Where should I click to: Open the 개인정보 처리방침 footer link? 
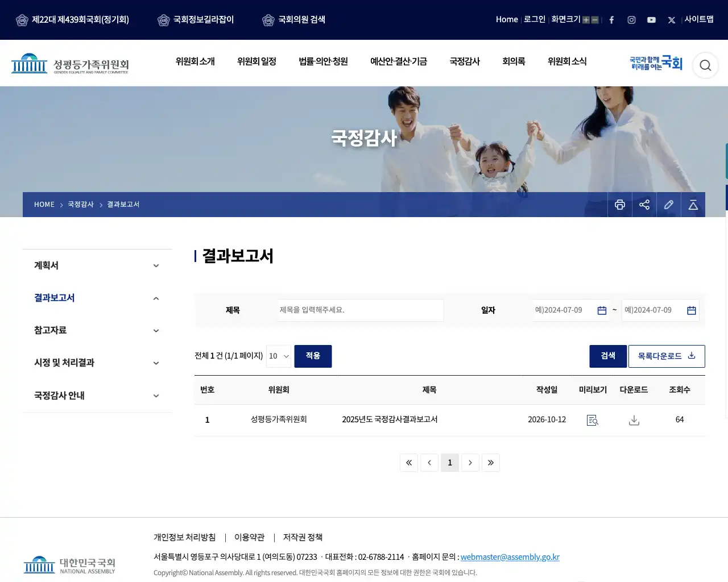pos(184,537)
